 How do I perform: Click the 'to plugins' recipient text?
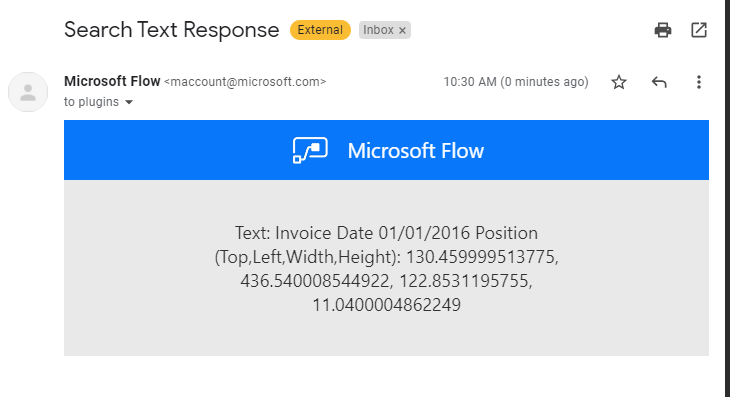click(91, 102)
